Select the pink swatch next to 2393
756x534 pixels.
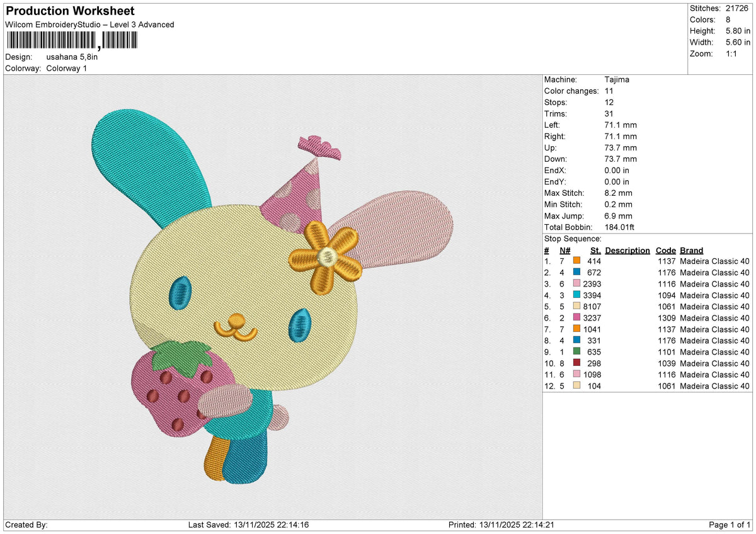pyautogui.click(x=576, y=284)
